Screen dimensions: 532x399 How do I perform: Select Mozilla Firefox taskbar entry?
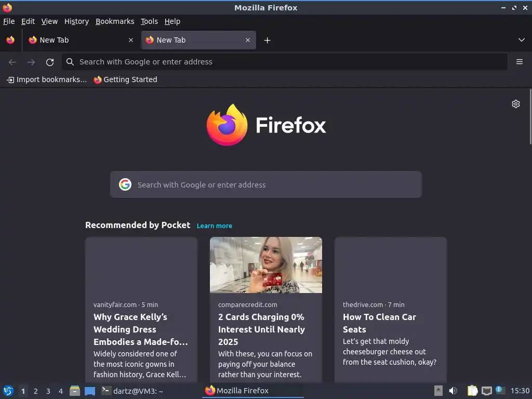click(252, 391)
